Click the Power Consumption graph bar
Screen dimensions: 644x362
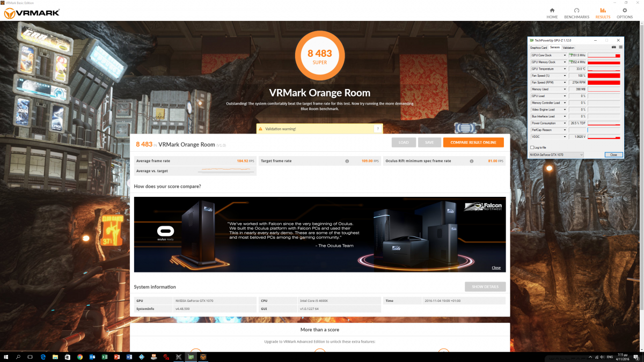coord(604,123)
